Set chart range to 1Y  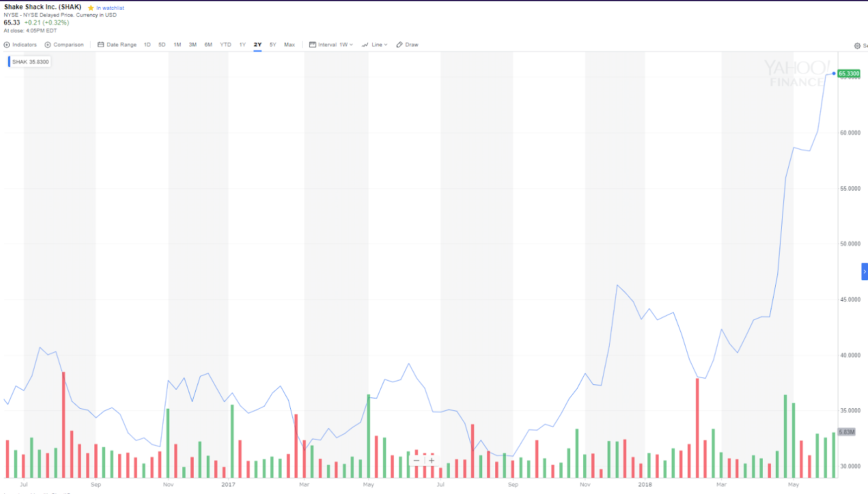pyautogui.click(x=242, y=45)
